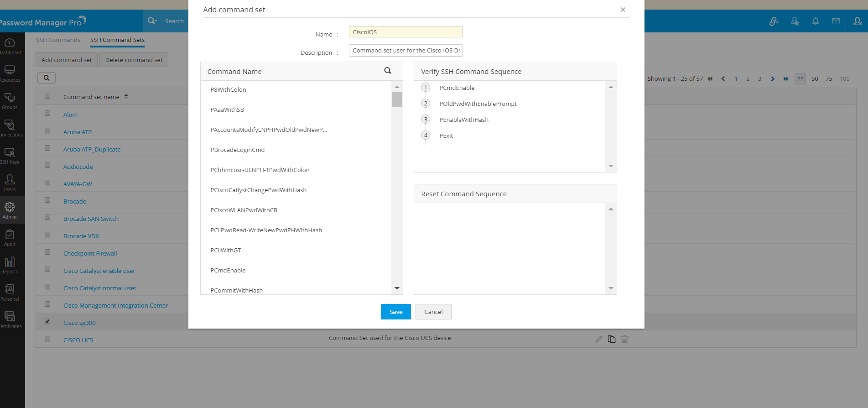The height and width of the screenshot is (408, 868).
Task: Click the search icon in Command Name panel
Action: (388, 71)
